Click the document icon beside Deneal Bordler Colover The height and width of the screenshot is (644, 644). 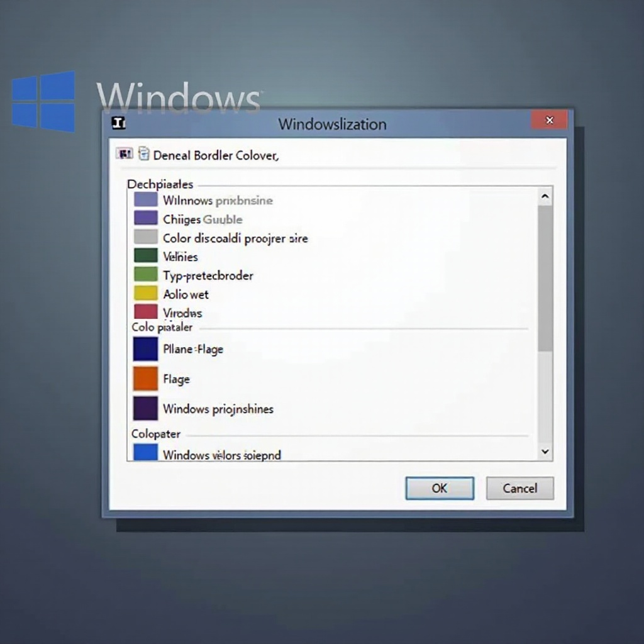[143, 153]
